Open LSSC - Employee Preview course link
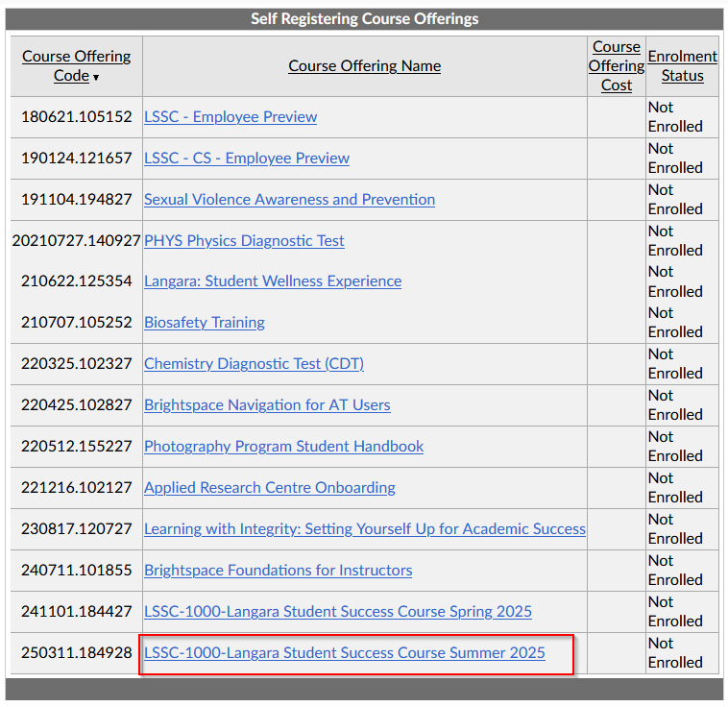Viewport: 728px width, 707px height. point(231,117)
